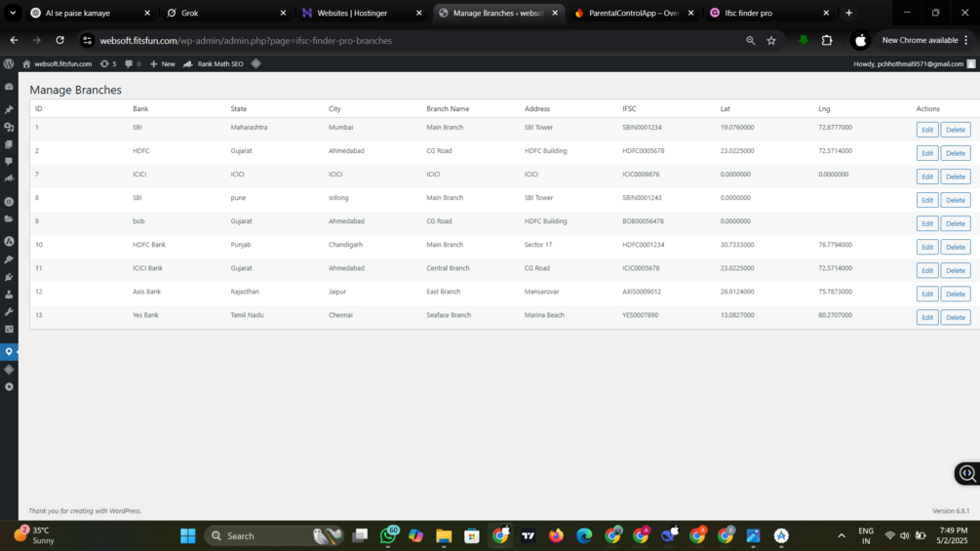Image resolution: width=980 pixels, height=551 pixels.
Task: Open Rank Math SEO admin bar menu
Action: point(214,63)
